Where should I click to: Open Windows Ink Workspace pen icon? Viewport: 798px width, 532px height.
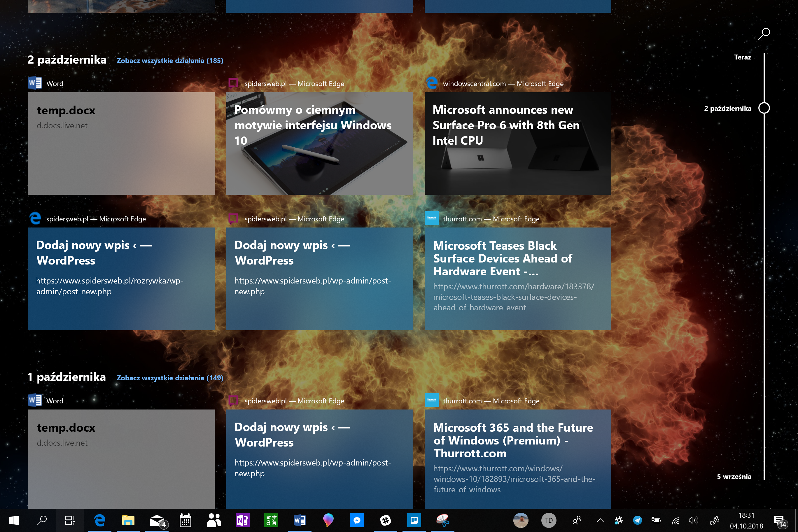(x=714, y=520)
